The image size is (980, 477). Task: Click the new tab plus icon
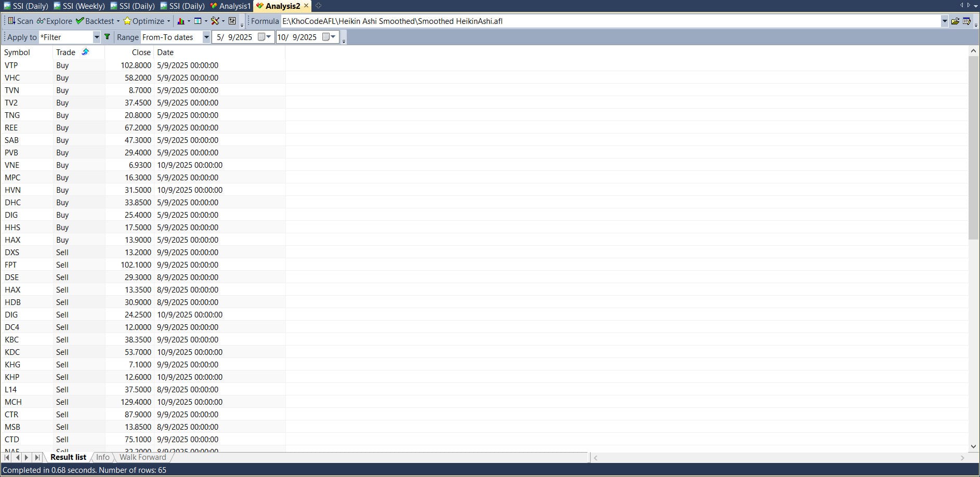[318, 6]
